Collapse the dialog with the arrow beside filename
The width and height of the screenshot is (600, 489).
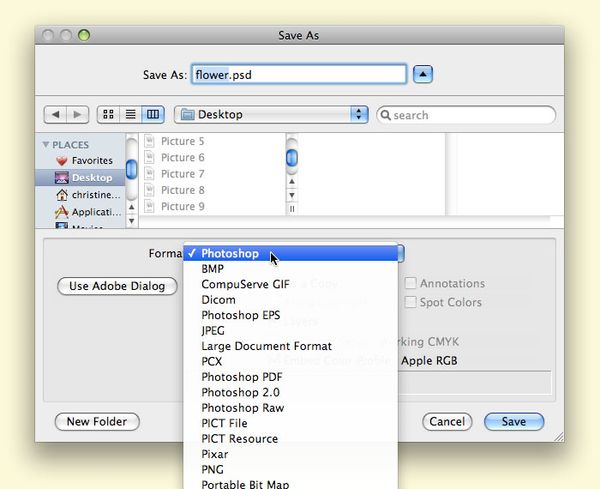425,74
